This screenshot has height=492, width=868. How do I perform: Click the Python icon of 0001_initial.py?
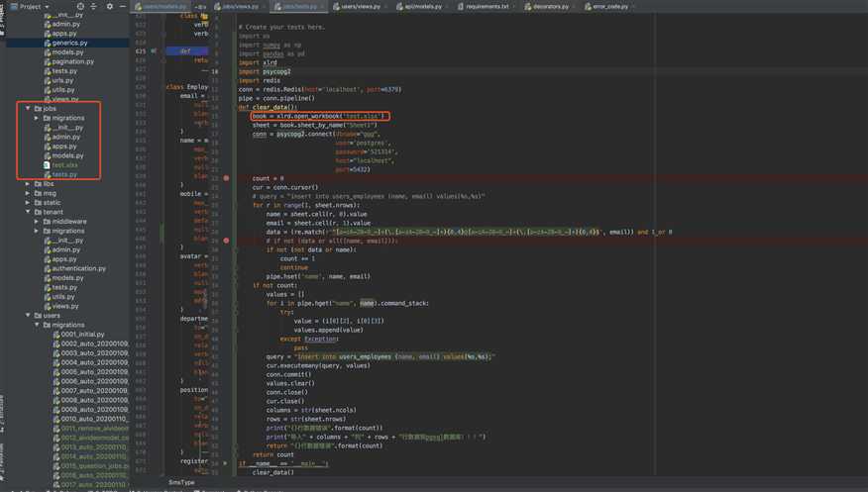tap(55, 334)
